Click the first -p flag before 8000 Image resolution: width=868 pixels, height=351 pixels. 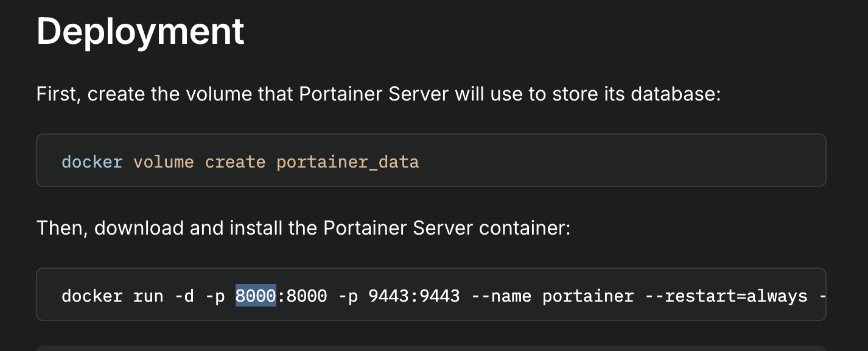click(x=215, y=297)
